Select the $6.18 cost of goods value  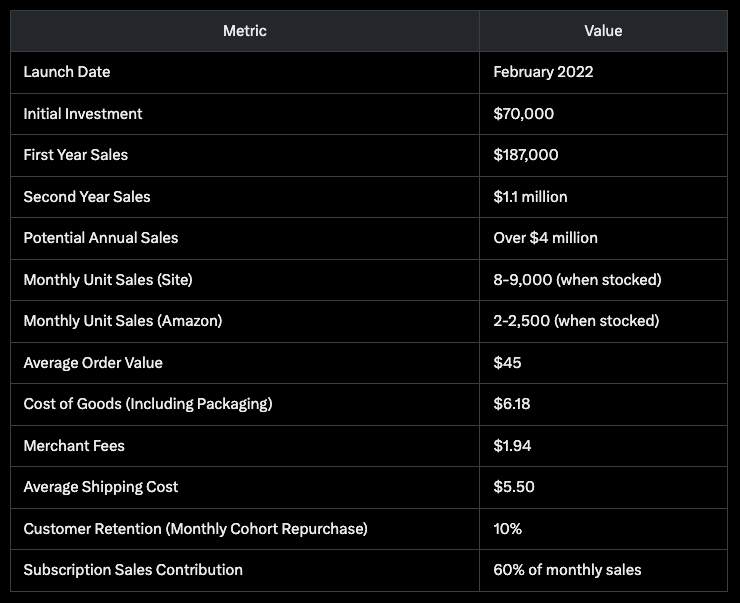pyautogui.click(x=512, y=404)
